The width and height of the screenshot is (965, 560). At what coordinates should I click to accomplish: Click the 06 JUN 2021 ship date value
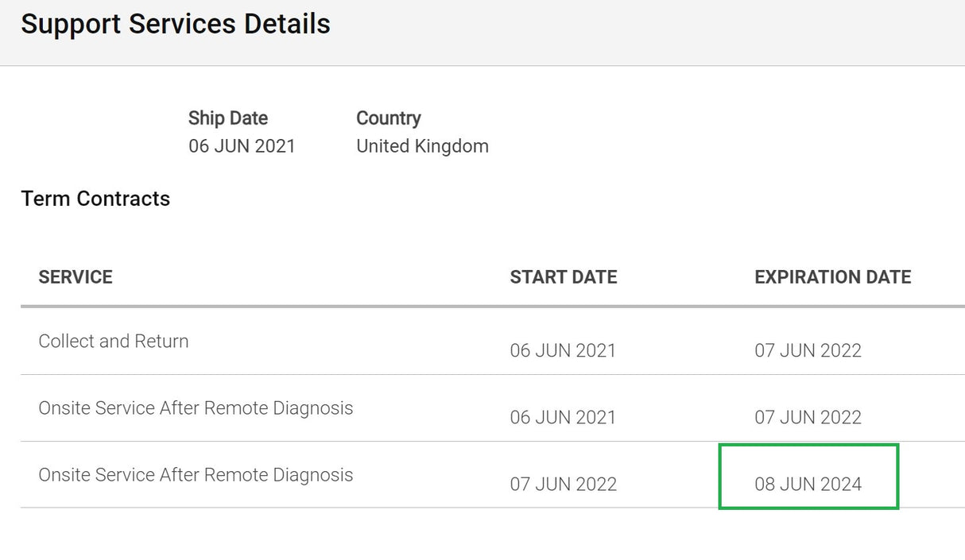pos(242,146)
